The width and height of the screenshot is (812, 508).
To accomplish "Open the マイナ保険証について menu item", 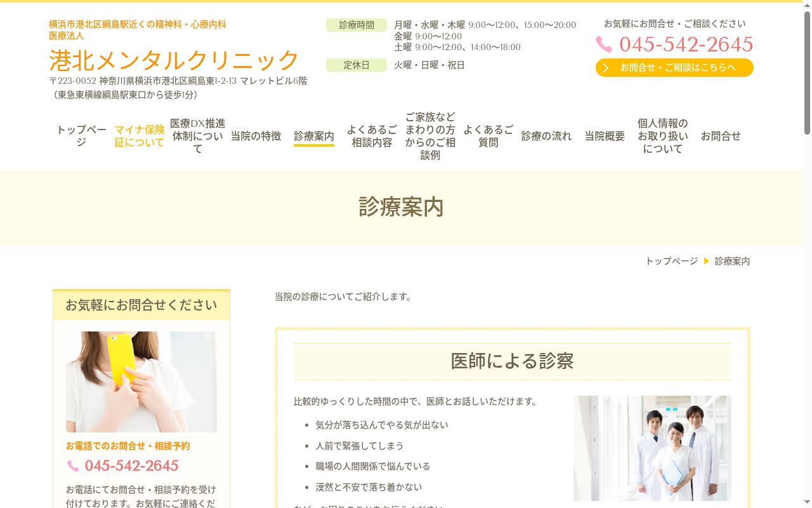I will (x=140, y=136).
